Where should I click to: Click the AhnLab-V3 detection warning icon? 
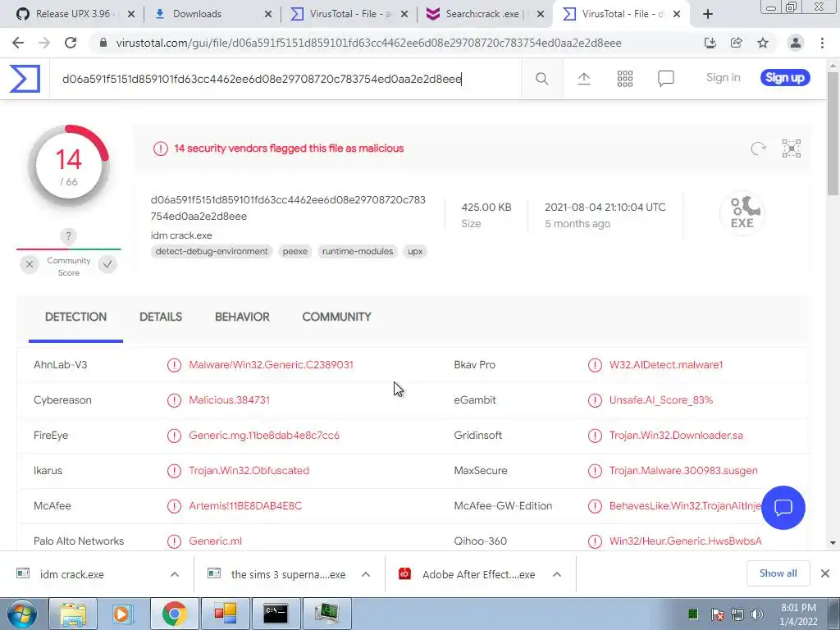click(x=174, y=365)
